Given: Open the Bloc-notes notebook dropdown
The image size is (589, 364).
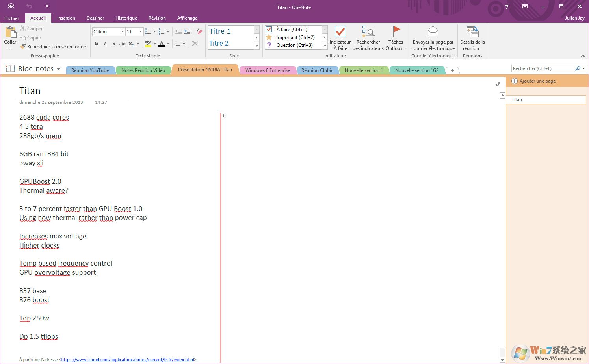Looking at the screenshot, I should pos(58,68).
